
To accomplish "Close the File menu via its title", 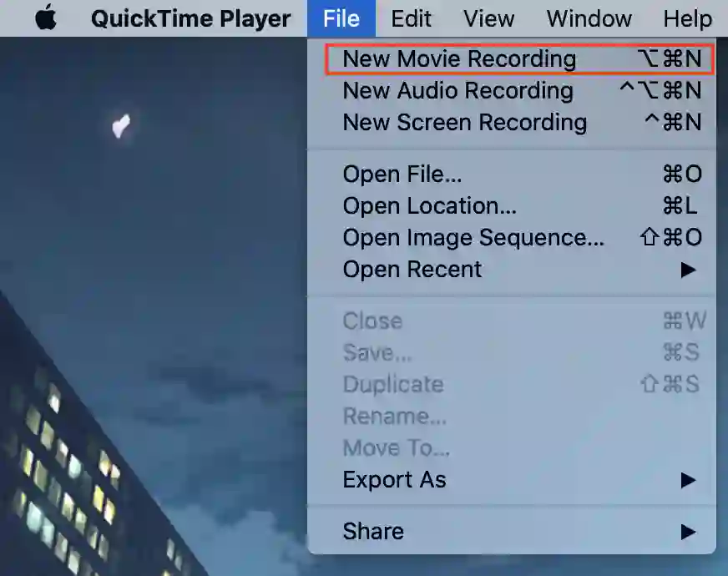I will 341,18.
